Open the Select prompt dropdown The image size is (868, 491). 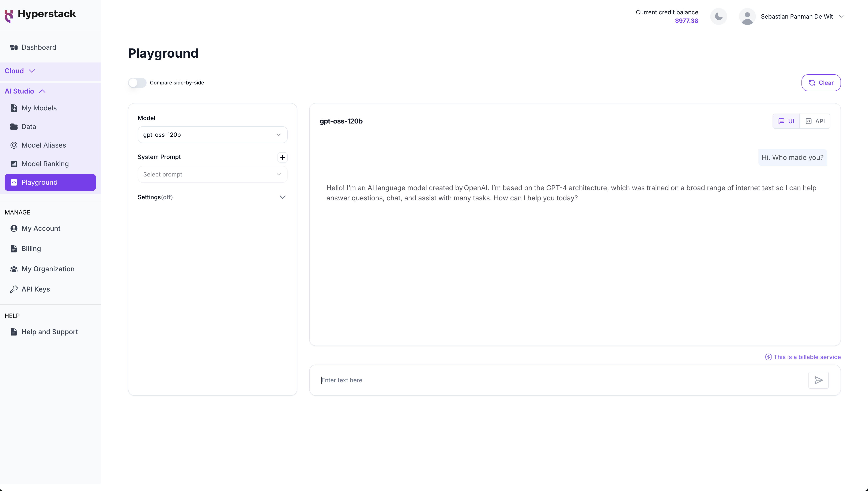click(x=212, y=175)
